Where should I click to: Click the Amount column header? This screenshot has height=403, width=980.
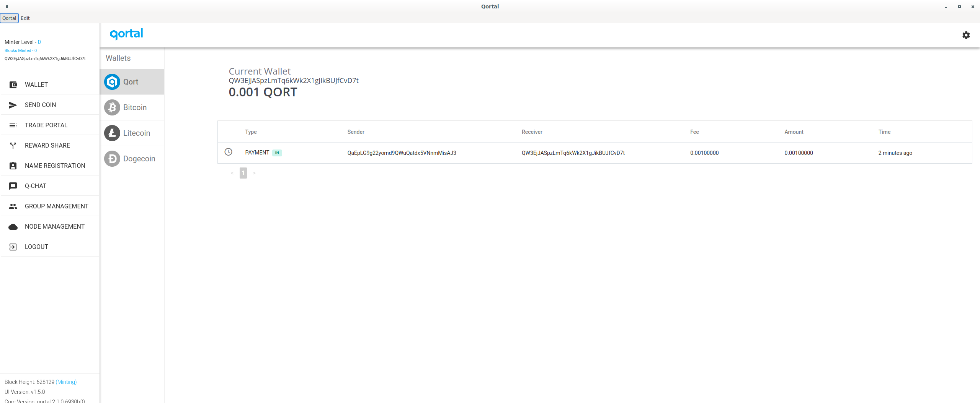(x=794, y=132)
